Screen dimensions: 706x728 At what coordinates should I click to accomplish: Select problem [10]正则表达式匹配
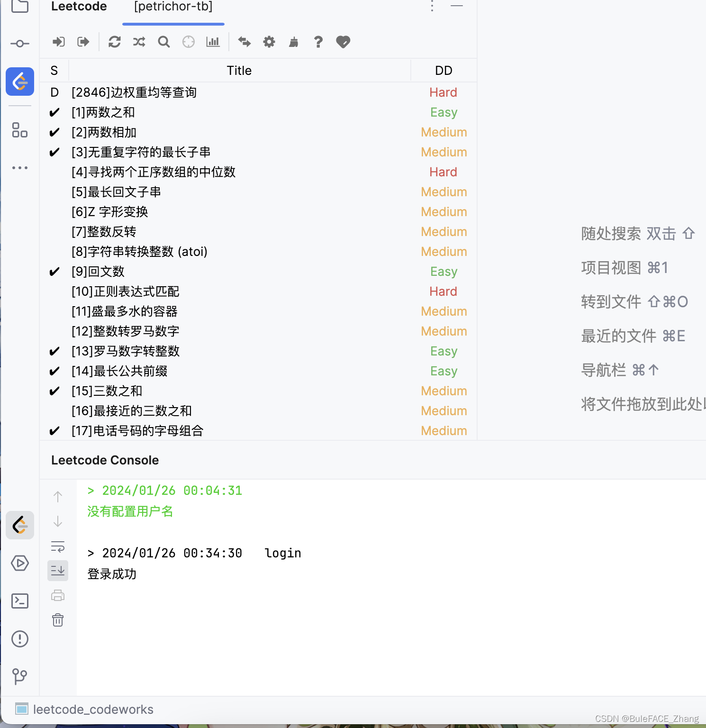coord(258,291)
